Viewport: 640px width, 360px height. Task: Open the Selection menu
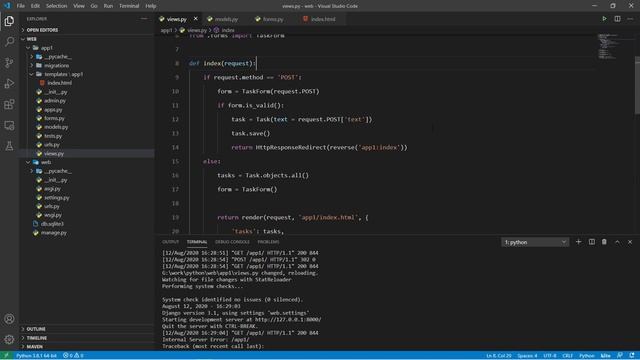(56, 6)
